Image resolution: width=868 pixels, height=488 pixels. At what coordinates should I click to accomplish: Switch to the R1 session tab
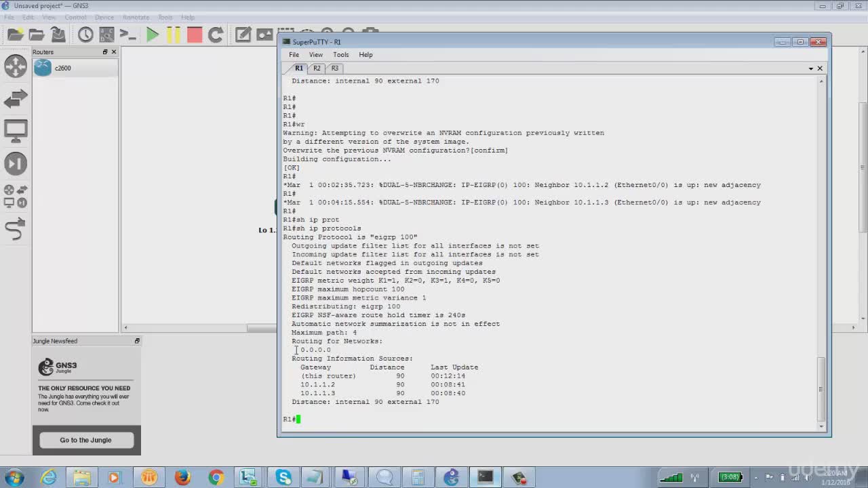click(x=298, y=68)
